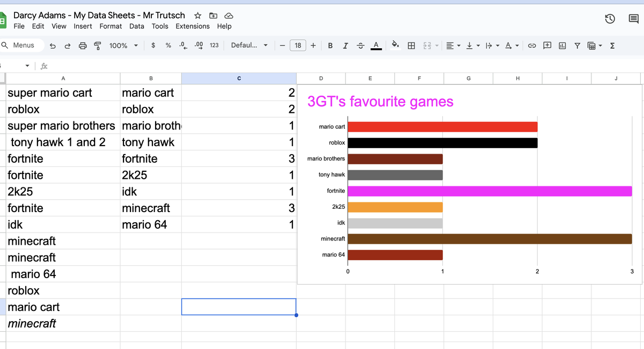
Task: Format selection as currency
Action: pyautogui.click(x=153, y=45)
